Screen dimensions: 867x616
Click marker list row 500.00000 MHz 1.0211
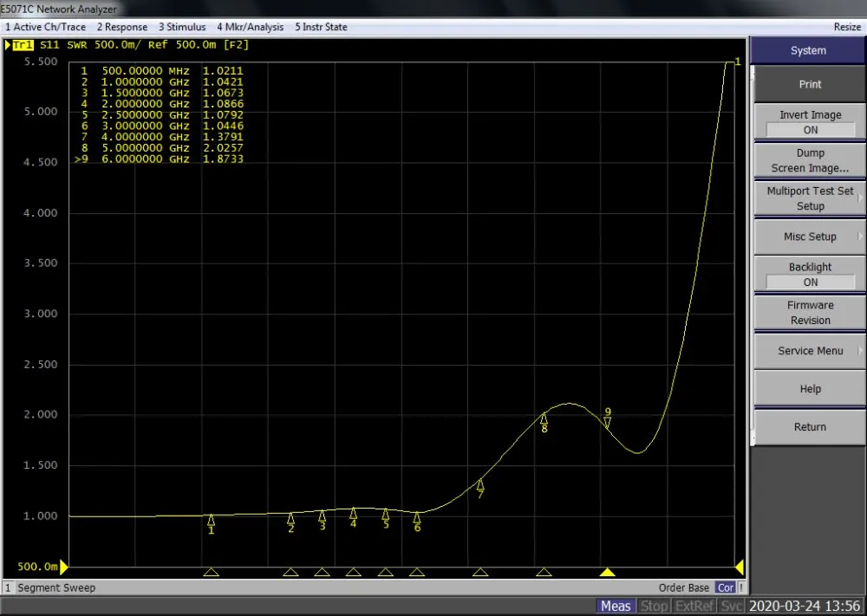[x=161, y=71]
